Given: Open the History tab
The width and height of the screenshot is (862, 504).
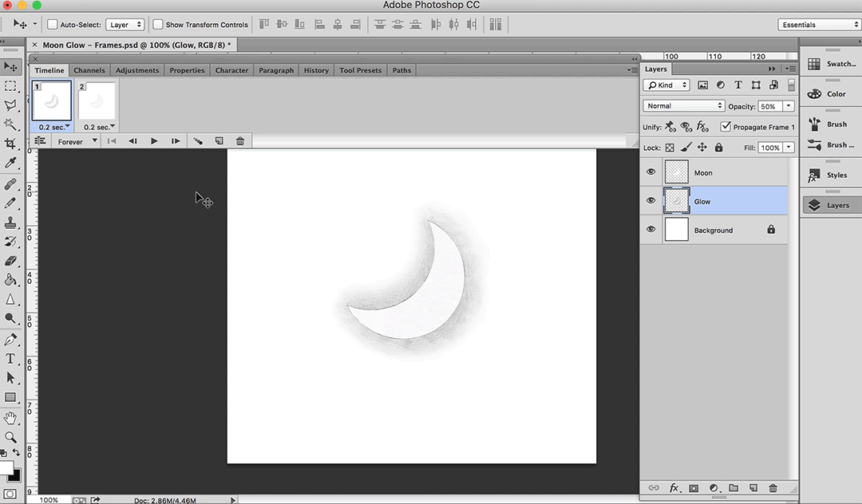Looking at the screenshot, I should click(316, 70).
